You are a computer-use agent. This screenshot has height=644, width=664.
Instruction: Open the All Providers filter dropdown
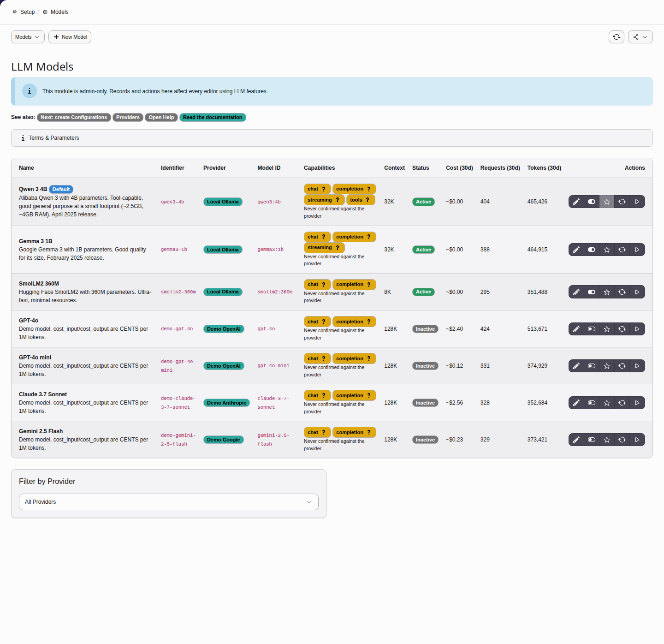click(x=169, y=502)
